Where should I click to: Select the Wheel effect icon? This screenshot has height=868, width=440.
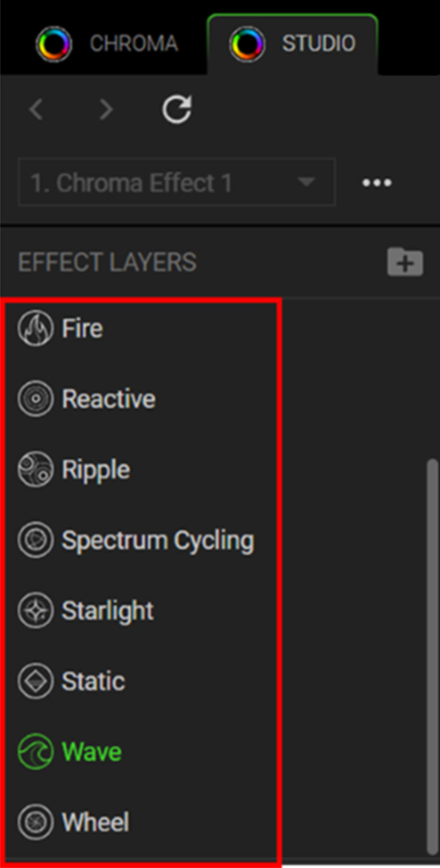[x=36, y=821]
